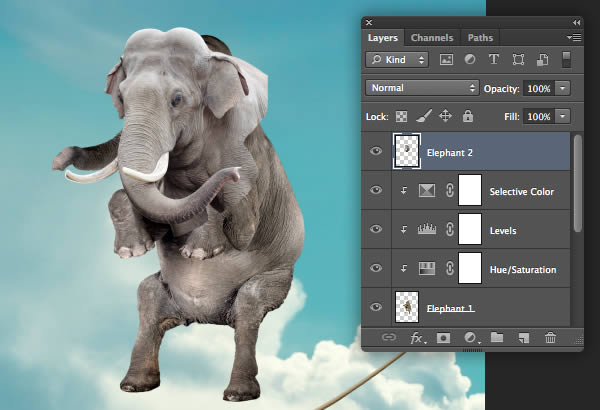Collapse the panel with double arrows
The height and width of the screenshot is (410, 600).
(x=576, y=23)
